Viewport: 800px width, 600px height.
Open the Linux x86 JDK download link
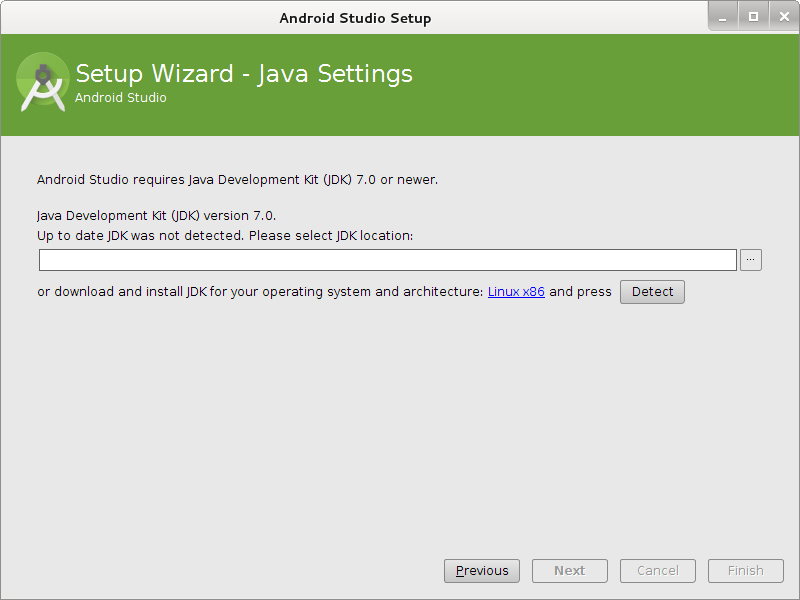(x=516, y=292)
